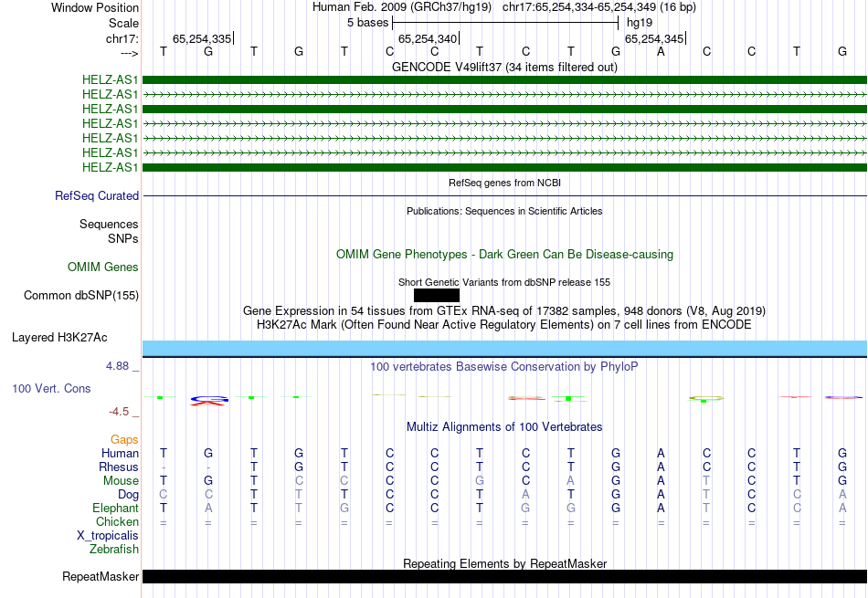The image size is (868, 598).
Task: Select the Human alignment row label
Action: 120,454
